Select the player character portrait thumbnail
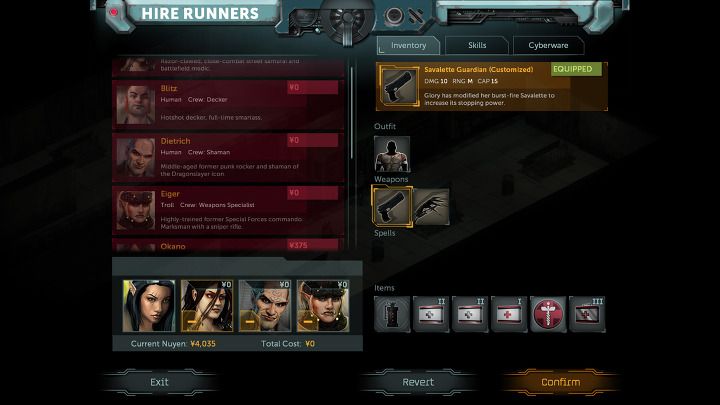The image size is (720, 405). [x=149, y=306]
